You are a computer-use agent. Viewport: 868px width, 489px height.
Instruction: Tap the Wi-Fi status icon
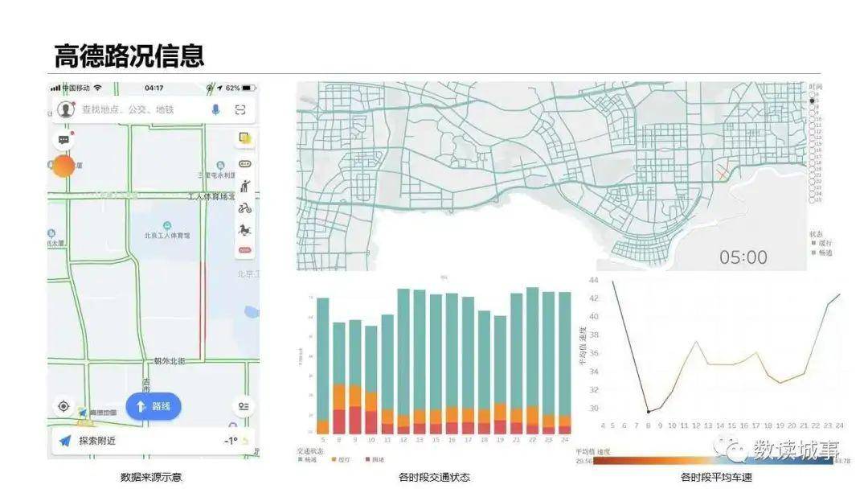[98, 88]
